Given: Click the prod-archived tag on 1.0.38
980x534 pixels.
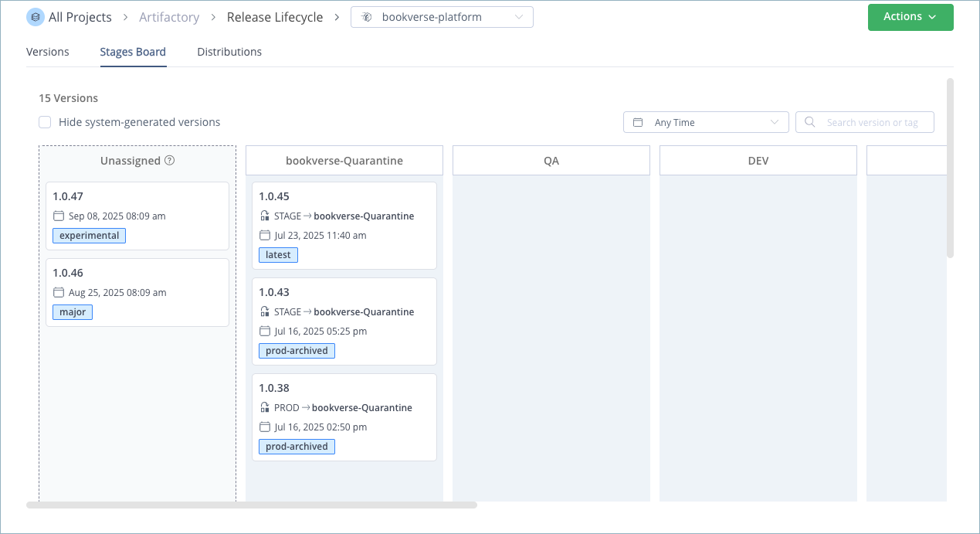Looking at the screenshot, I should click(x=297, y=447).
